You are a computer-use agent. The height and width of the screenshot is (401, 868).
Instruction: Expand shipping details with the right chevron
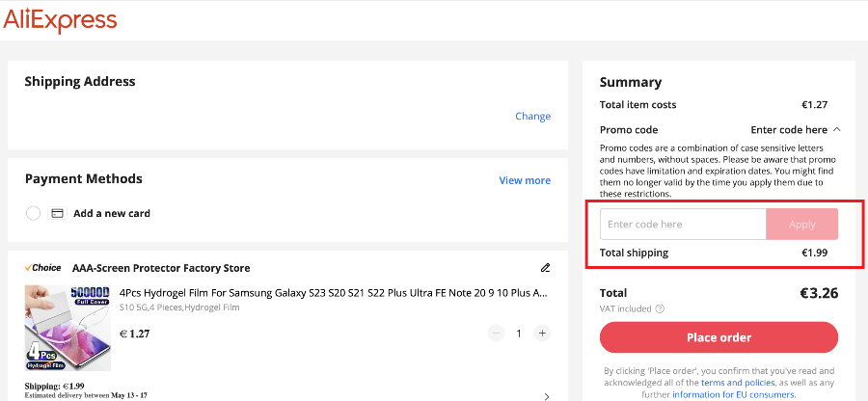(547, 395)
